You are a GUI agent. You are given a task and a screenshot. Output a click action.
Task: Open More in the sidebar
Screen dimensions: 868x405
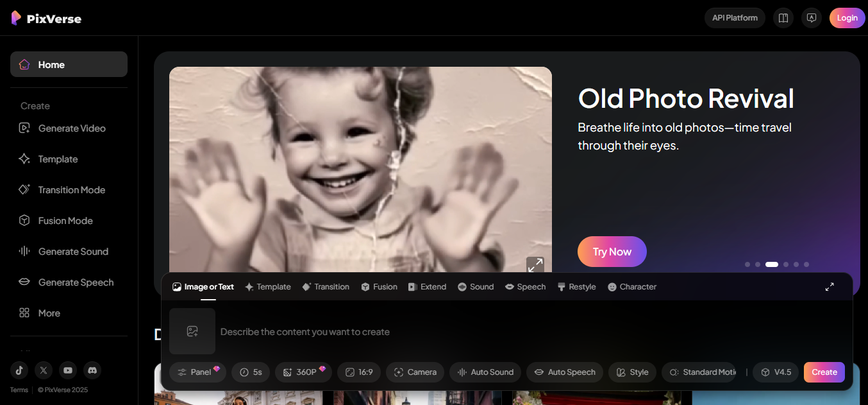coord(69,313)
